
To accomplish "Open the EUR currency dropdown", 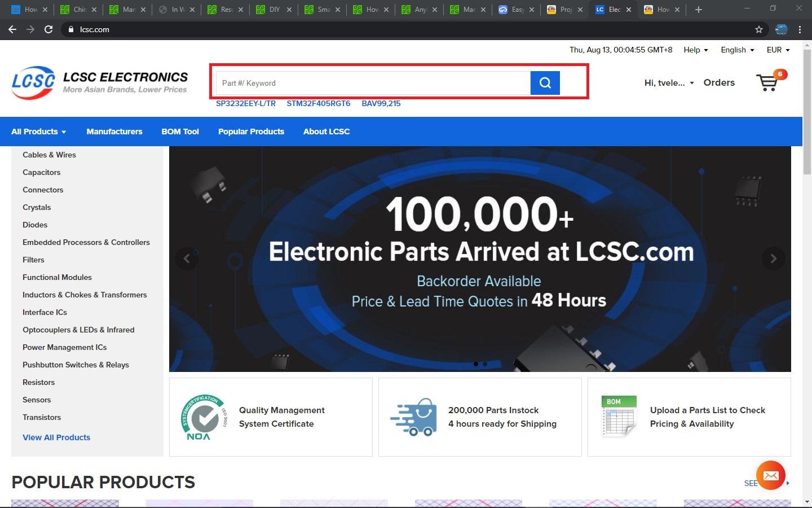I will pyautogui.click(x=778, y=50).
